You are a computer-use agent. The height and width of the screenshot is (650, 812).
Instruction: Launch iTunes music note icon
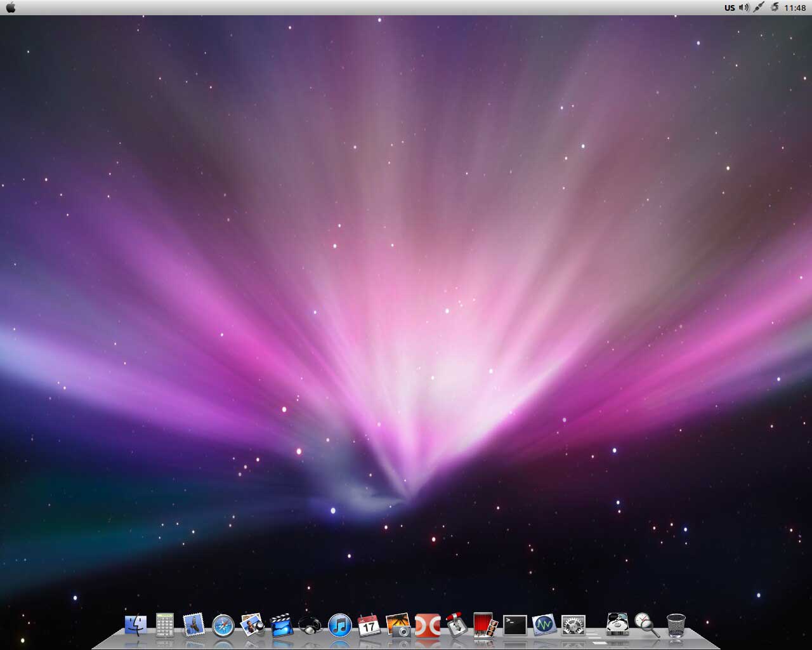click(x=340, y=626)
